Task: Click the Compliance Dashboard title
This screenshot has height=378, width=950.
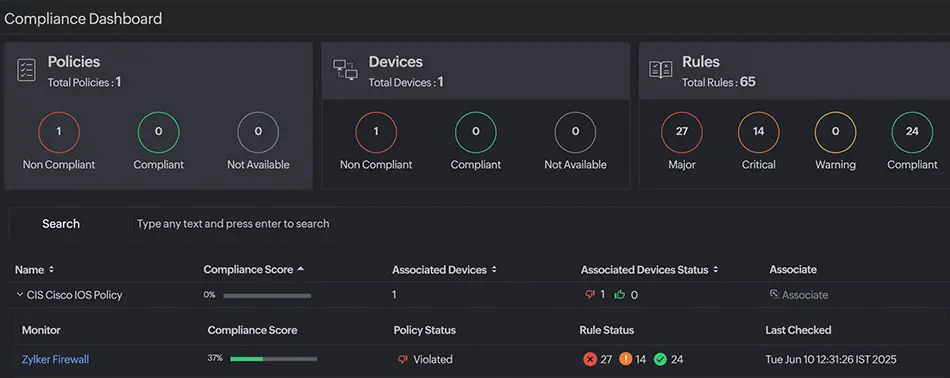Action: pos(83,19)
